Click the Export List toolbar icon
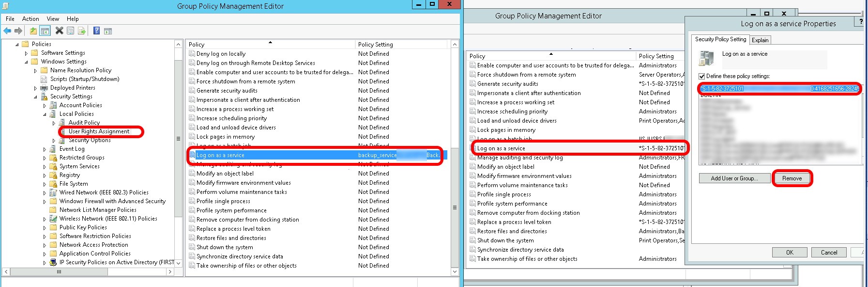This screenshot has width=868, height=287. click(82, 31)
